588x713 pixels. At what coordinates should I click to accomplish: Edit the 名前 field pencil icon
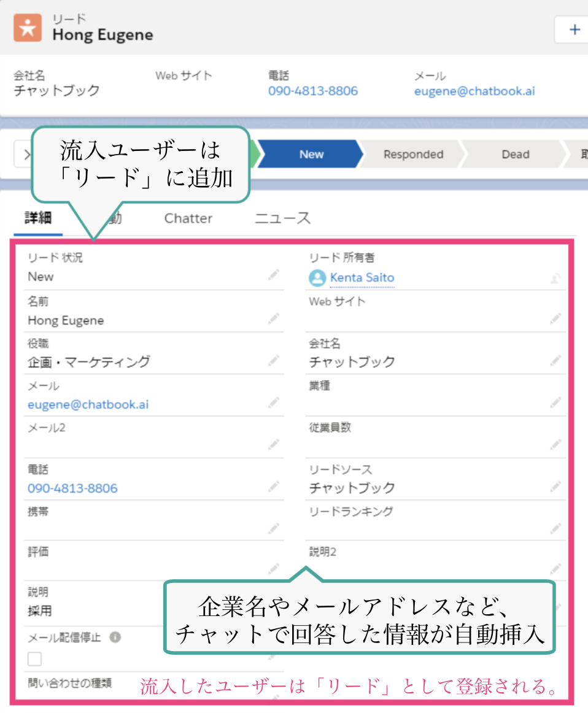pyautogui.click(x=273, y=318)
